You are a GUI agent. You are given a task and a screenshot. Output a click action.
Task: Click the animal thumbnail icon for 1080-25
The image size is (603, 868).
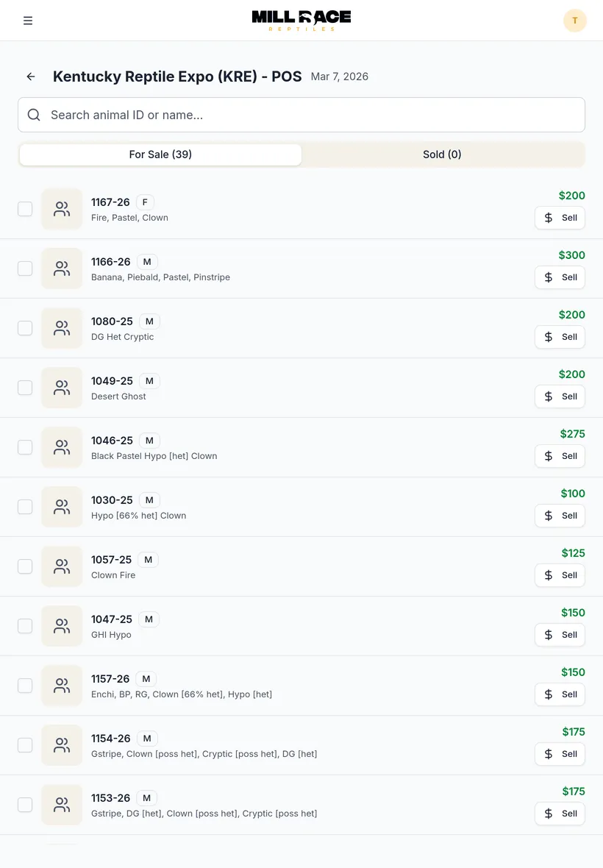click(62, 328)
